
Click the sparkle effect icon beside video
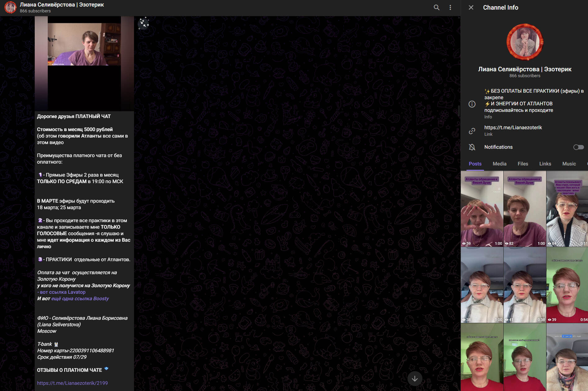coord(144,23)
